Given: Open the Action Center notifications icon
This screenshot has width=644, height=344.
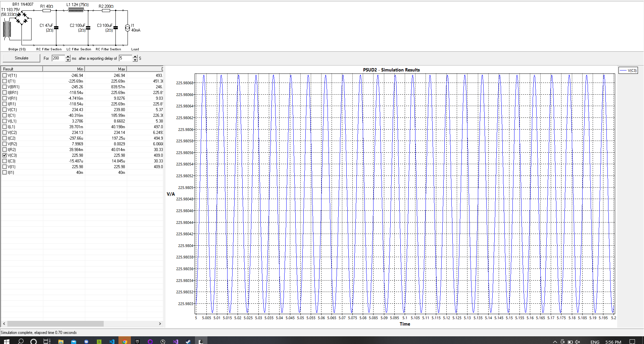Looking at the screenshot, I should pos(632,342).
